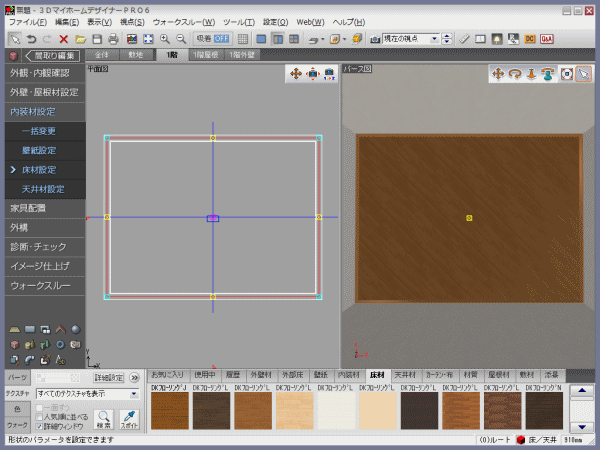Image resolution: width=600 pixels, height=450 pixels.
Task: Select the スポイト eyedropper tool
Action: click(128, 420)
